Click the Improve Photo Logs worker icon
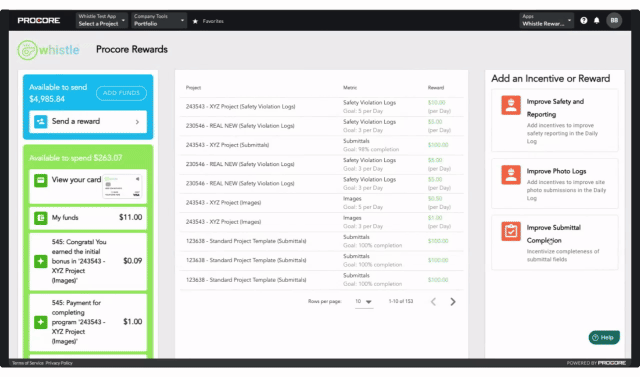 click(x=511, y=175)
